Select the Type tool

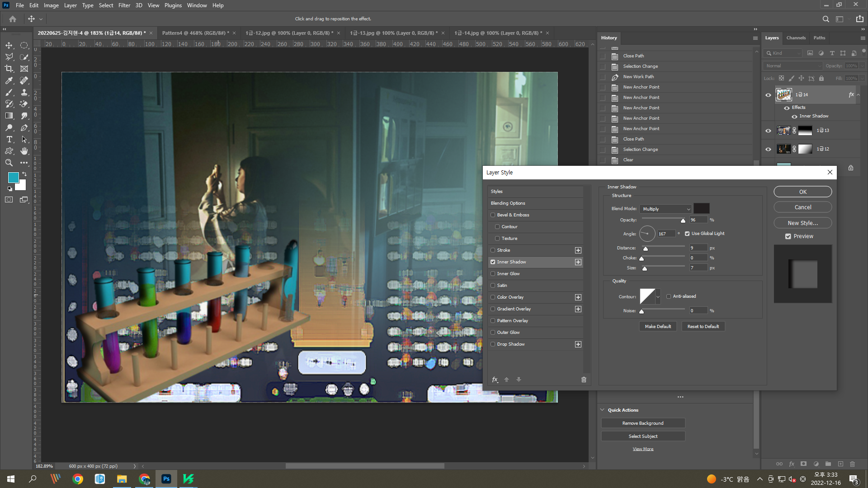[9, 139]
